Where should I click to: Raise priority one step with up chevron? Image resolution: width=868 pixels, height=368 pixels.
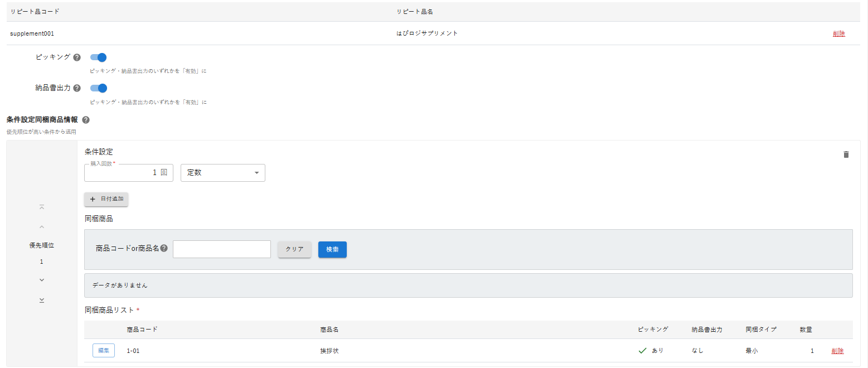click(x=42, y=227)
